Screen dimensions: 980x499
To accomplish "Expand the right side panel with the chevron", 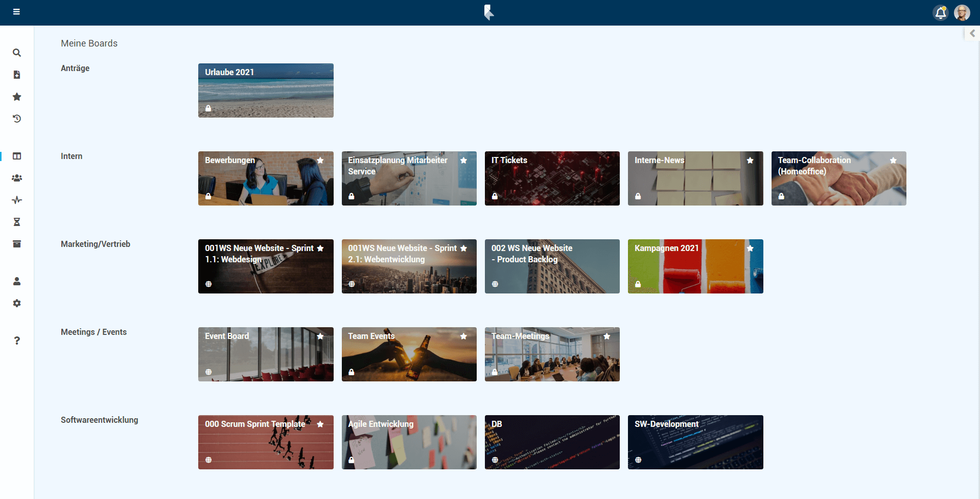I will click(972, 33).
